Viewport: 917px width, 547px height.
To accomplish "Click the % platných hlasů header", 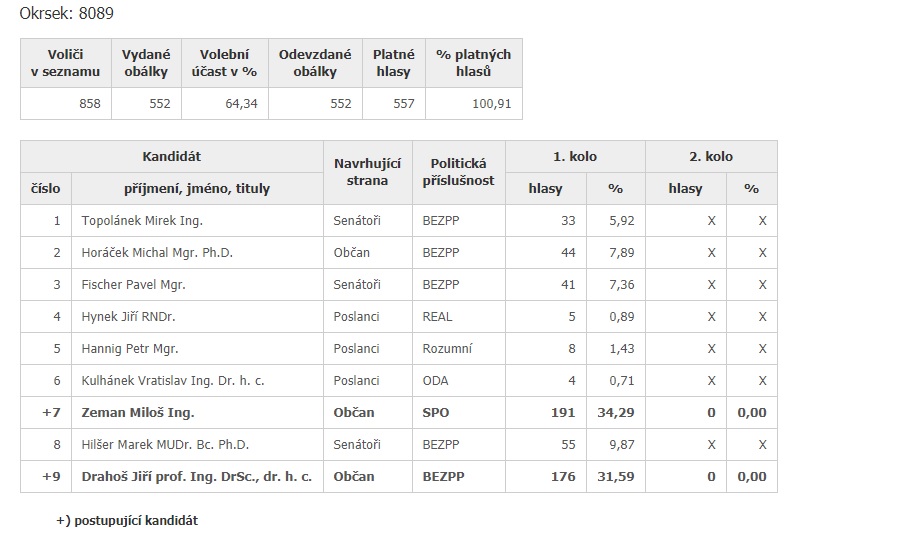I will click(x=474, y=63).
